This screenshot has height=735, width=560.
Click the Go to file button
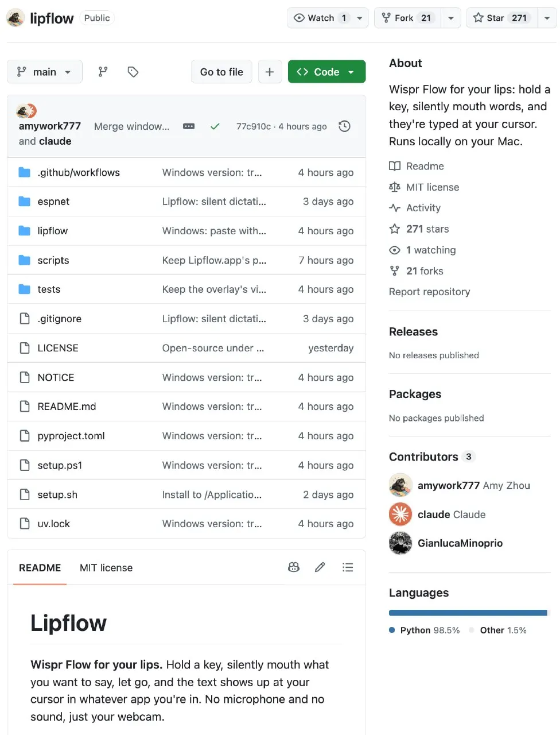pos(221,72)
